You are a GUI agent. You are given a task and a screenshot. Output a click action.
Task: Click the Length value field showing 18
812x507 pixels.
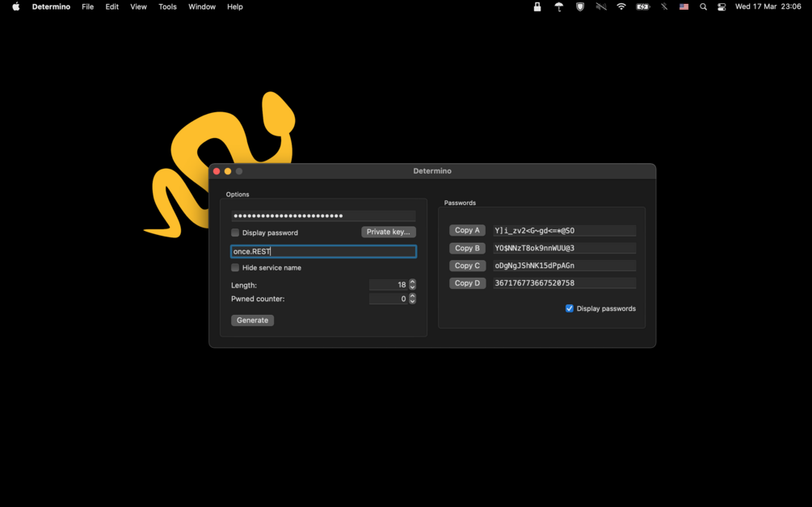(x=389, y=284)
